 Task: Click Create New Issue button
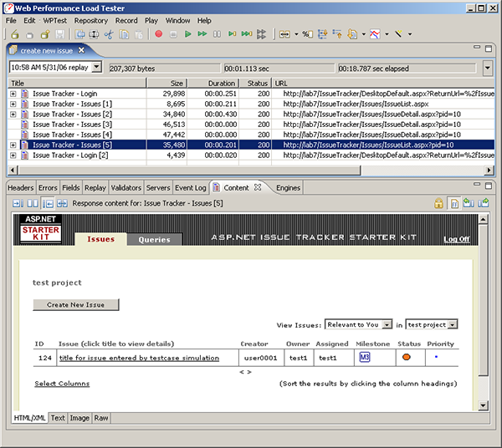tap(76, 305)
